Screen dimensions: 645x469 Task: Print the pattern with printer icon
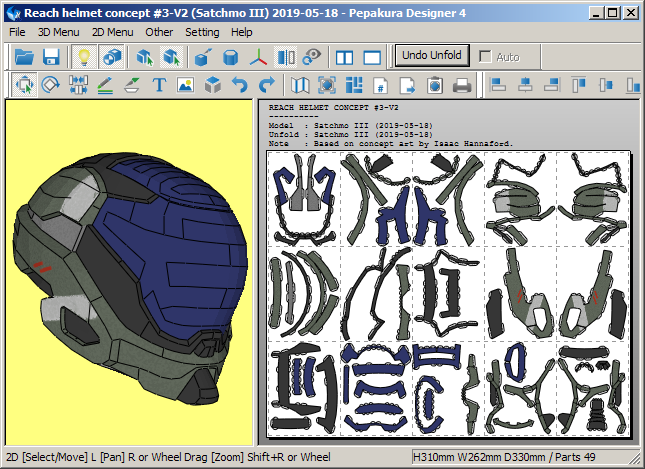pyautogui.click(x=462, y=86)
